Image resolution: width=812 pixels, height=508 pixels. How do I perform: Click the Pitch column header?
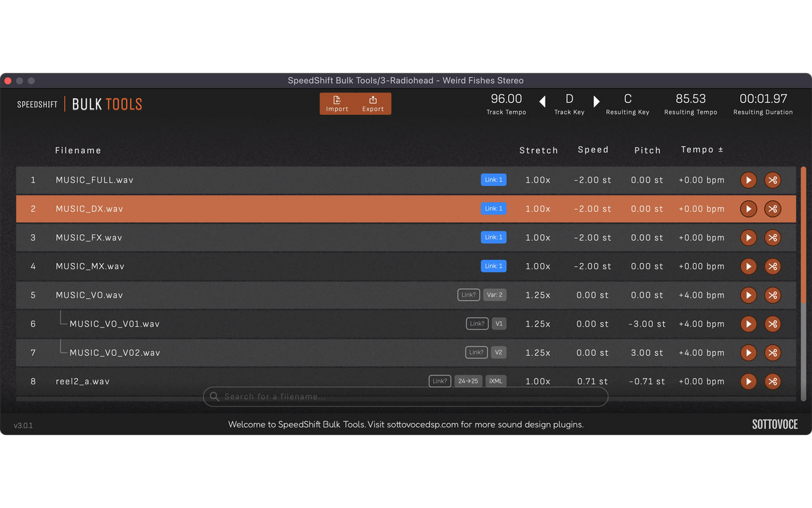[x=648, y=150]
